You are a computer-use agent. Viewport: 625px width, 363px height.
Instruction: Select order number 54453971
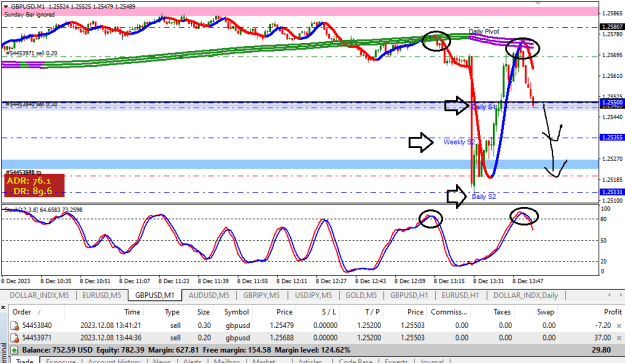point(37,338)
